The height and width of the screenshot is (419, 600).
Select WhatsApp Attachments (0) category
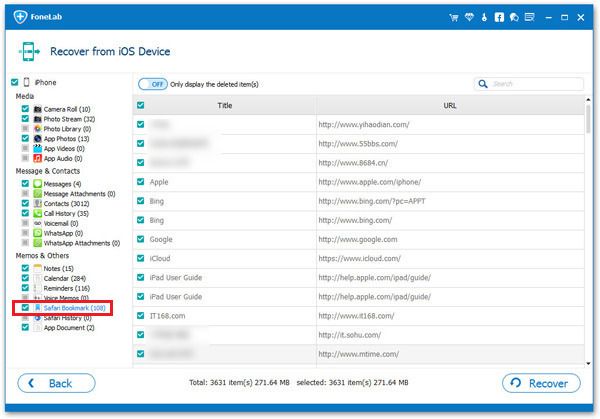tap(82, 243)
